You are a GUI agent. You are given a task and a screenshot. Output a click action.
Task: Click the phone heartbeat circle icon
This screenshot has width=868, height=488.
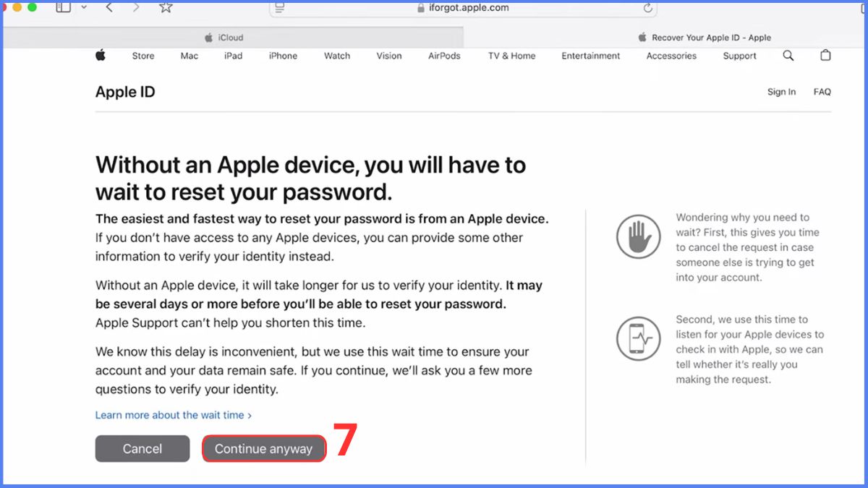coord(639,338)
